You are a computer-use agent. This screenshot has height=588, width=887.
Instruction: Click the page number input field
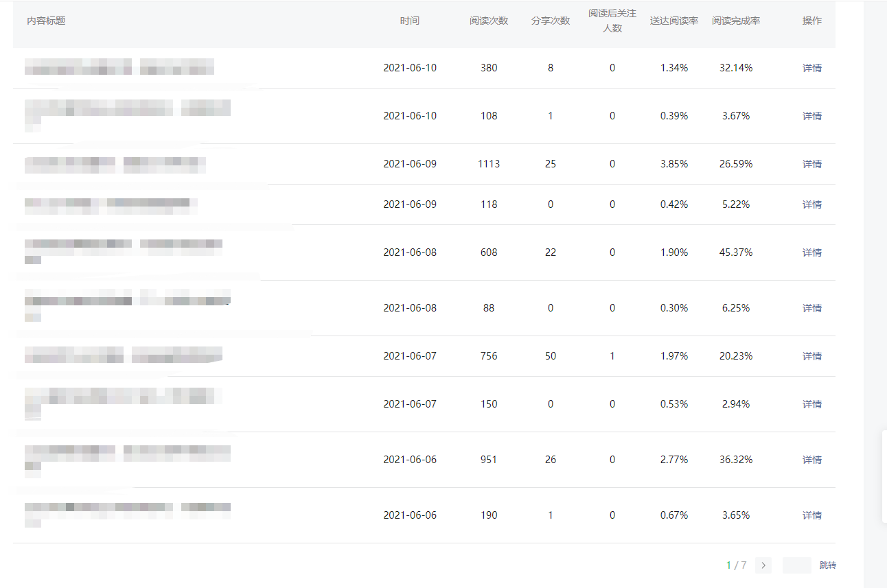coord(796,565)
